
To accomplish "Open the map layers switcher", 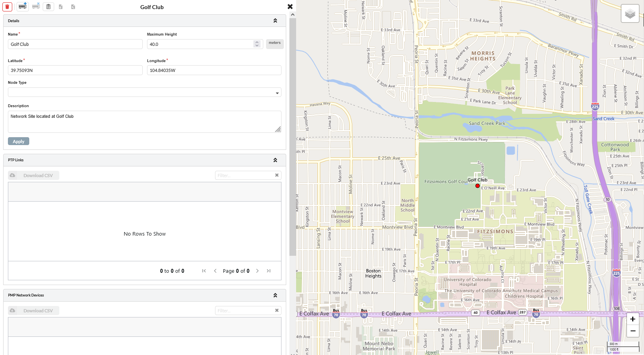I will coord(630,14).
